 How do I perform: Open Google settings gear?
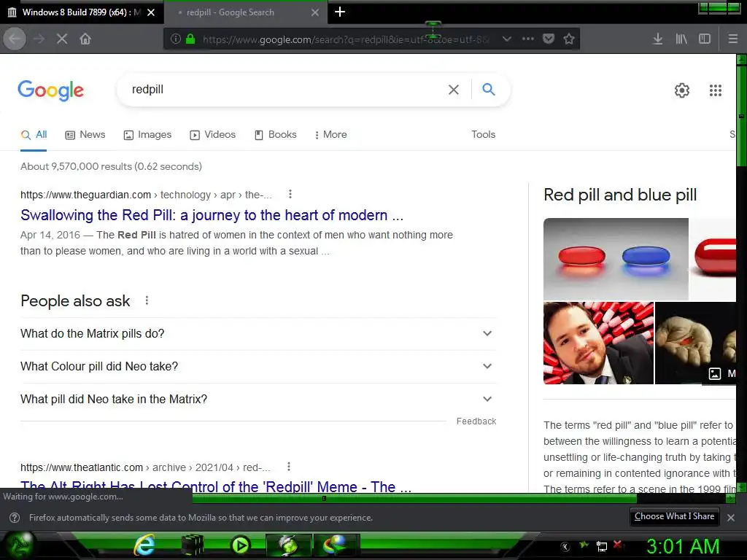[682, 90]
